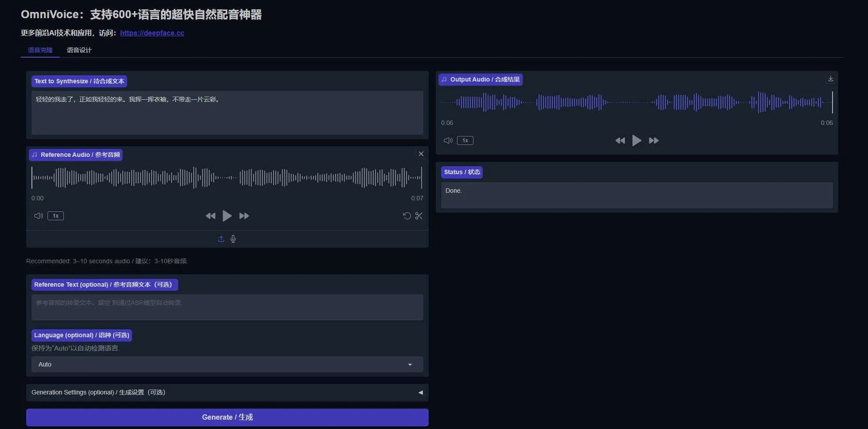868x429 pixels.
Task: Seek within the output audio waveform
Action: [x=637, y=102]
